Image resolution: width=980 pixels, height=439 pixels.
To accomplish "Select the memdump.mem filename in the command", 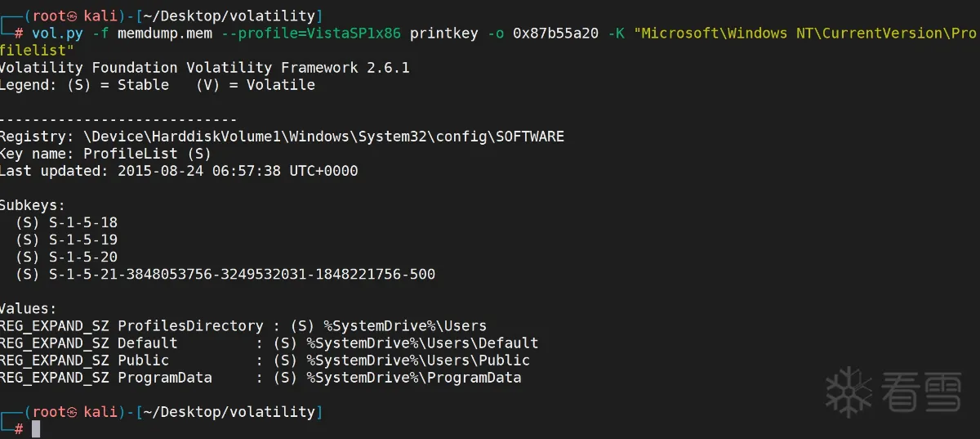I will tap(152, 34).
